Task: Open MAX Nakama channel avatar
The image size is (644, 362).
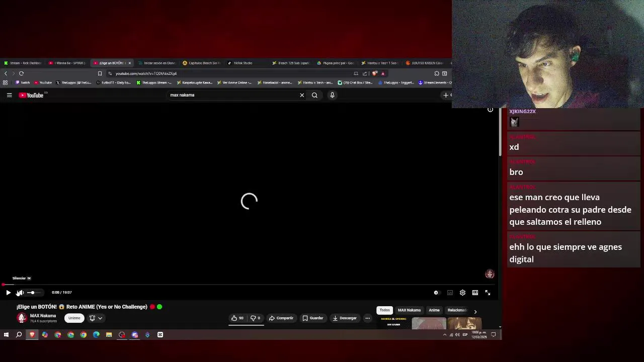Action: (x=22, y=318)
